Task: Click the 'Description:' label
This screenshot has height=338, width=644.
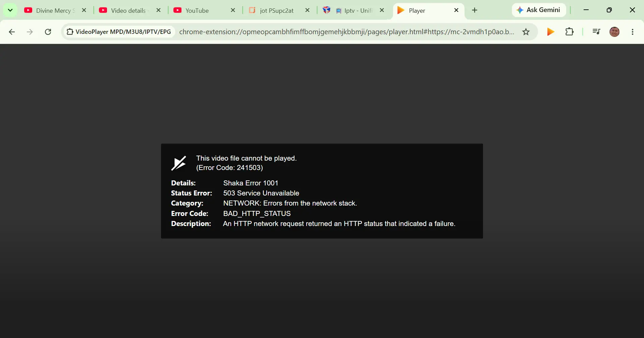Action: 191,224
